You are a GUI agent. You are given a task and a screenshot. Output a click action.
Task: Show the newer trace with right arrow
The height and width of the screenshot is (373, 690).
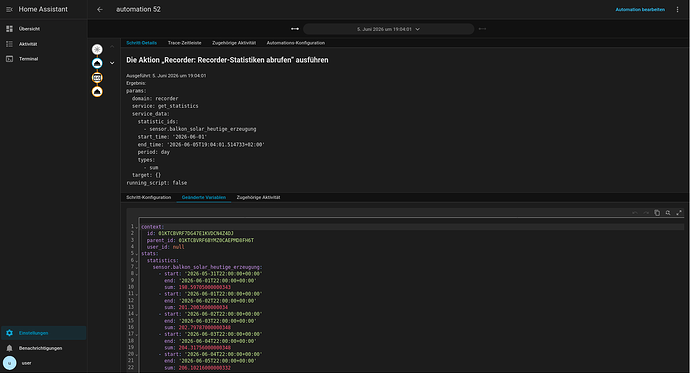(x=482, y=29)
